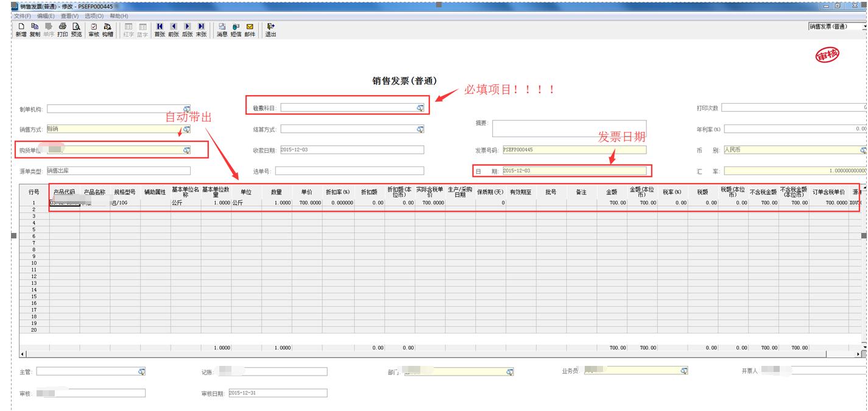Jump to last record with 末张 icon
This screenshot has height=411, width=868.
click(201, 27)
